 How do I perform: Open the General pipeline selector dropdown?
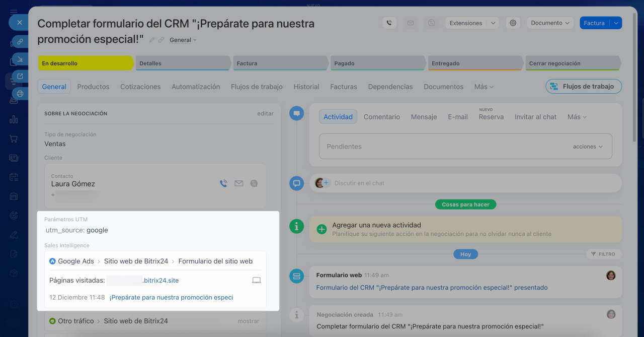(183, 40)
